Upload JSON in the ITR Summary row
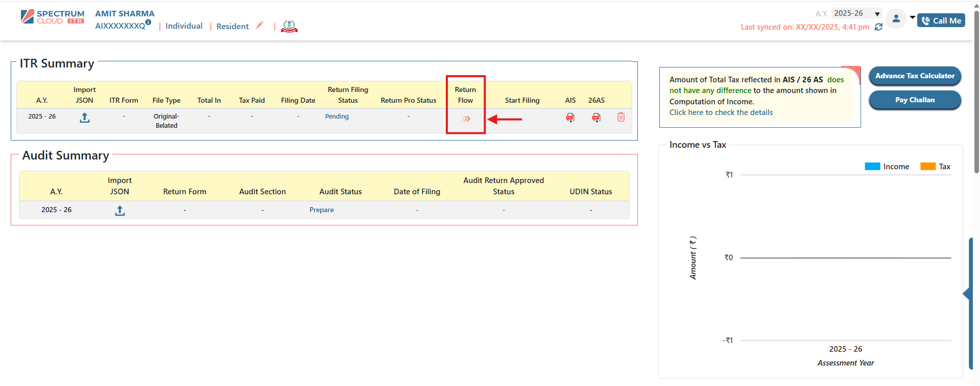980x386 pixels. click(x=85, y=118)
